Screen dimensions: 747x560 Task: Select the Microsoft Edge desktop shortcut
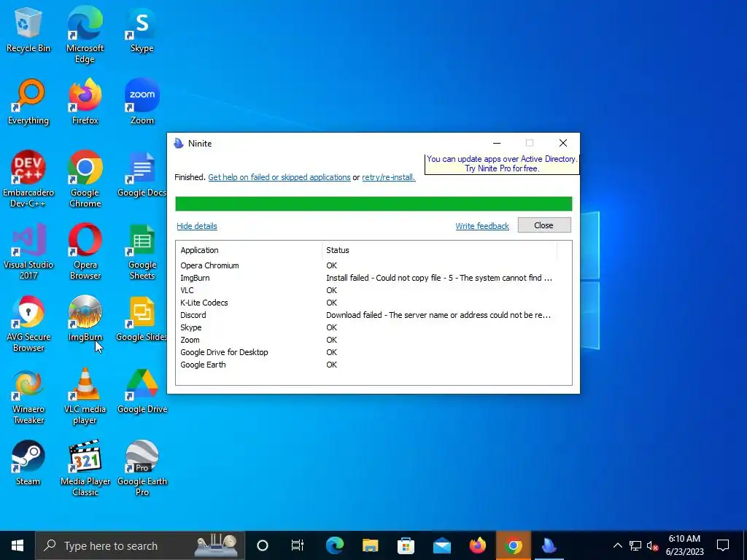pos(85,35)
